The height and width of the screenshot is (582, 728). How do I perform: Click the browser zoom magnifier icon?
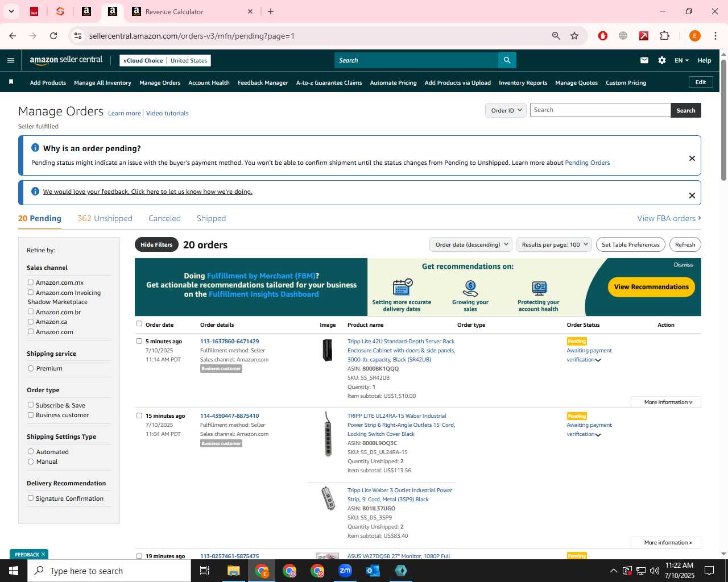(556, 36)
